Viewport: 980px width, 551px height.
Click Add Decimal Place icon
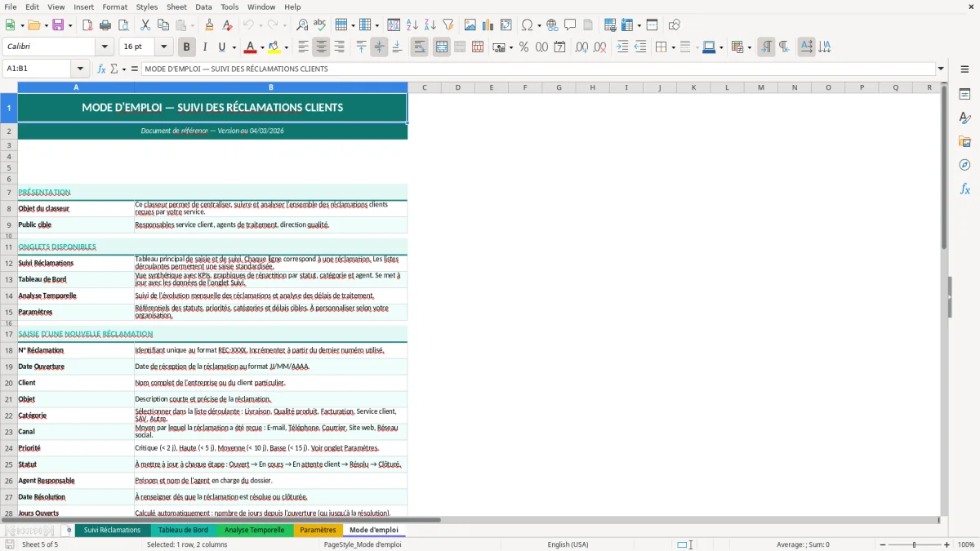[x=582, y=47]
